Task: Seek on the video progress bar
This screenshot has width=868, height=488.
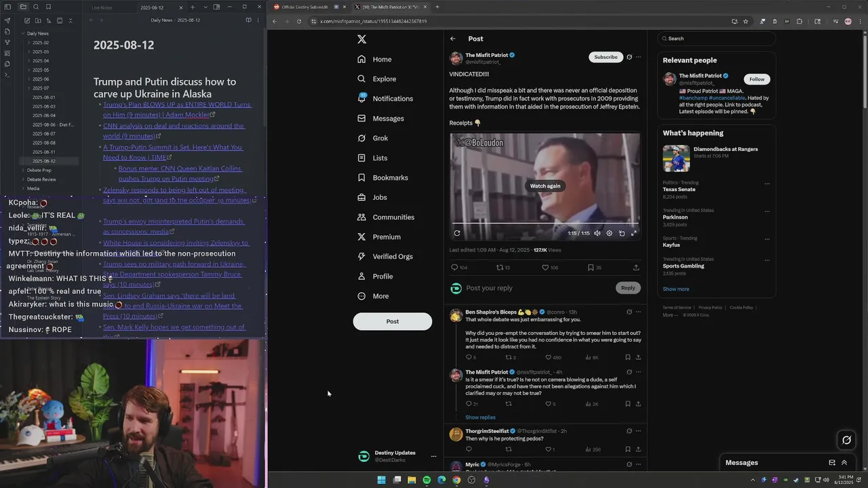Action: pos(545,223)
